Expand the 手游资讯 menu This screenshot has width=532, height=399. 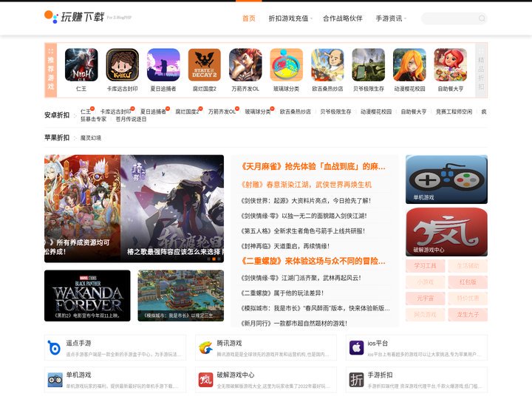391,18
